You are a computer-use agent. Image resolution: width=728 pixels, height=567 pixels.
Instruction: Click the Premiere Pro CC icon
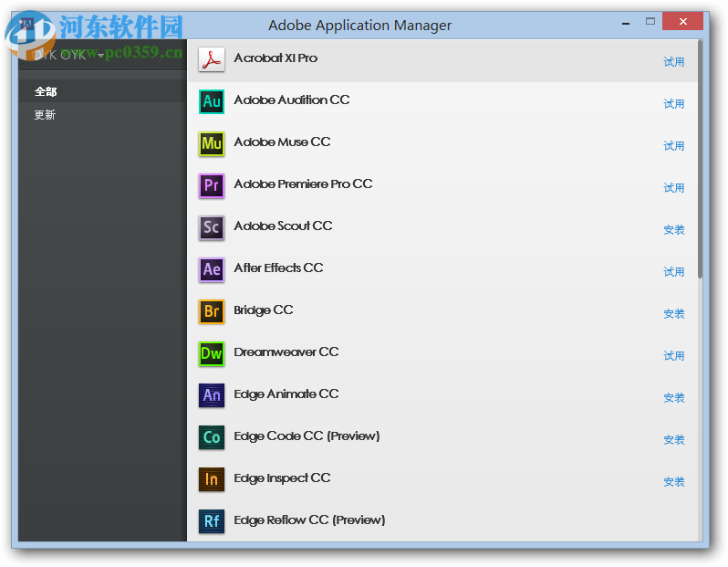tap(212, 185)
